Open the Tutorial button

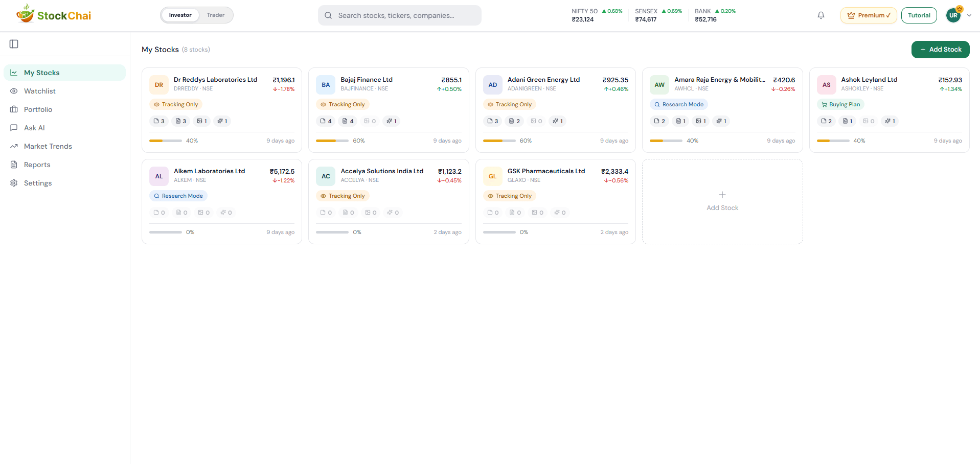coord(919,15)
